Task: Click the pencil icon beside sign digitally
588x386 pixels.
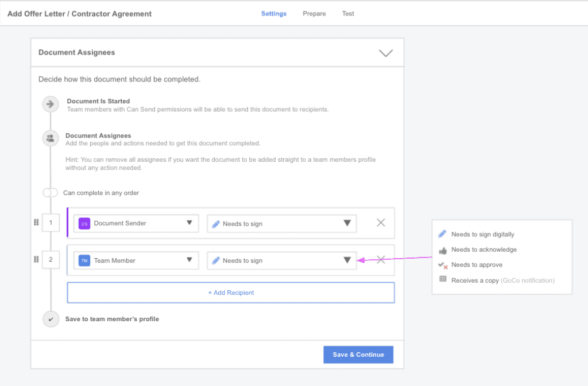Action: 443,234
